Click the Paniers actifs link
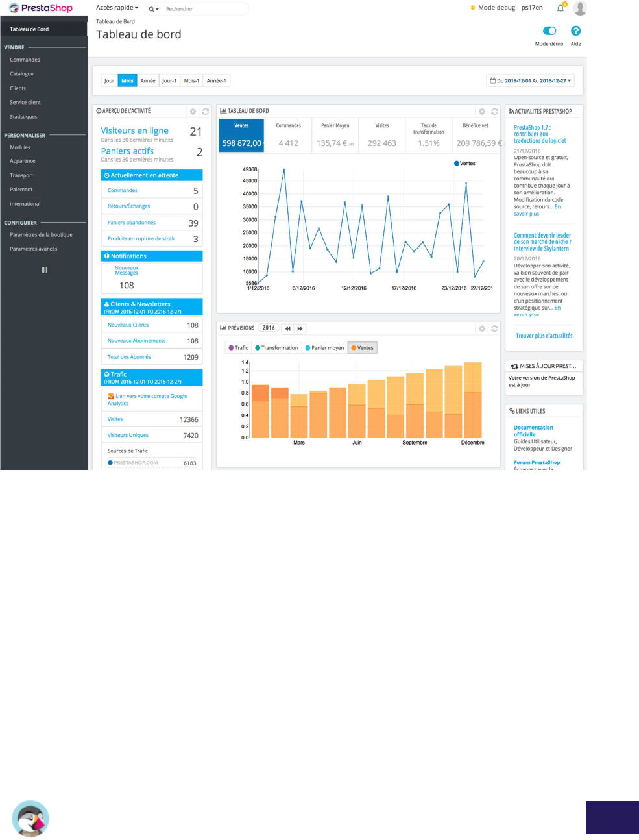639x840 pixels. point(127,151)
